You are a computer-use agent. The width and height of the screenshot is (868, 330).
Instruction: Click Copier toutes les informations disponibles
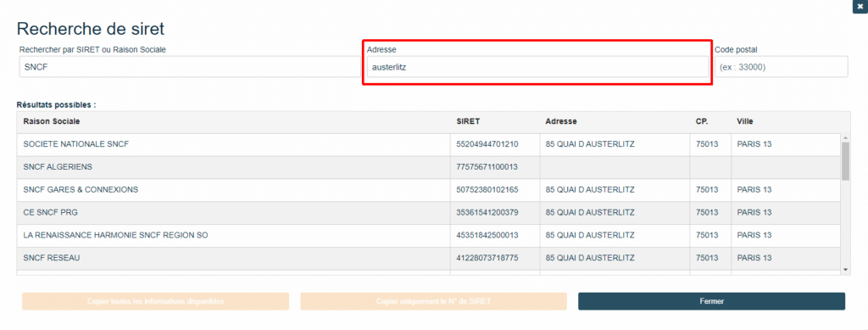click(x=156, y=301)
